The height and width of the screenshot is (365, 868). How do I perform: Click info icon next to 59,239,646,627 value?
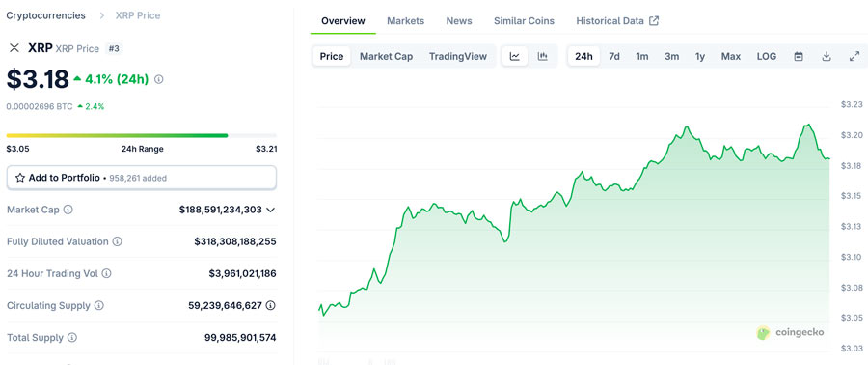point(271,305)
